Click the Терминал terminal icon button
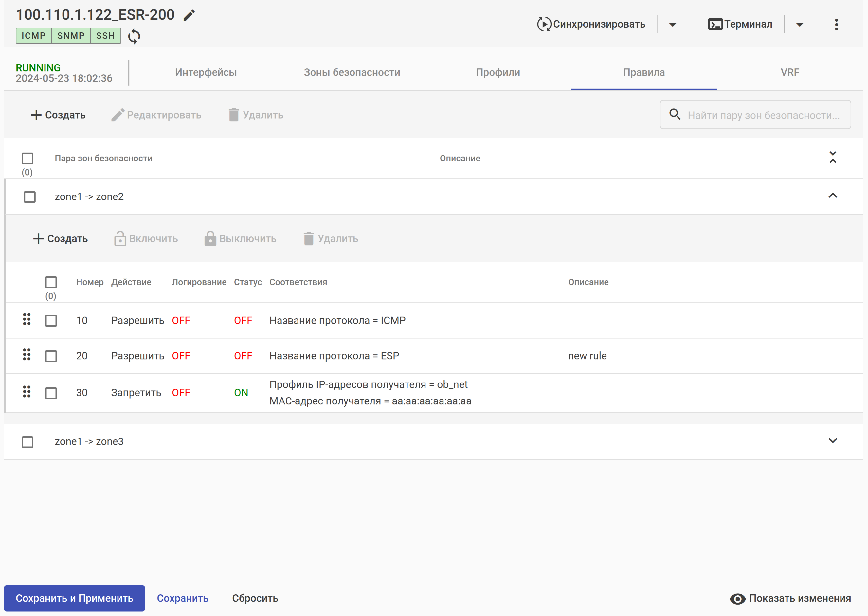The width and height of the screenshot is (868, 616). [715, 24]
